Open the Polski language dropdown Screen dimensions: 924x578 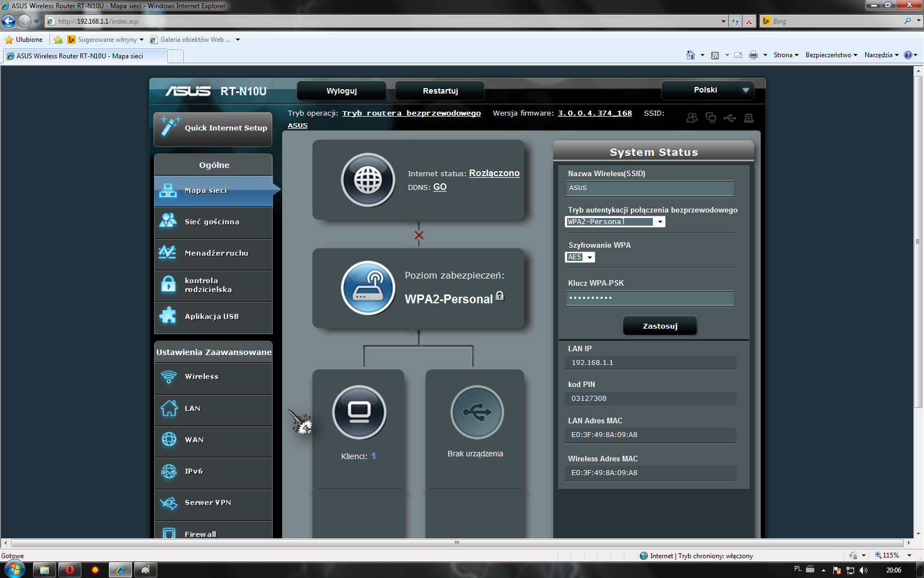pyautogui.click(x=707, y=90)
